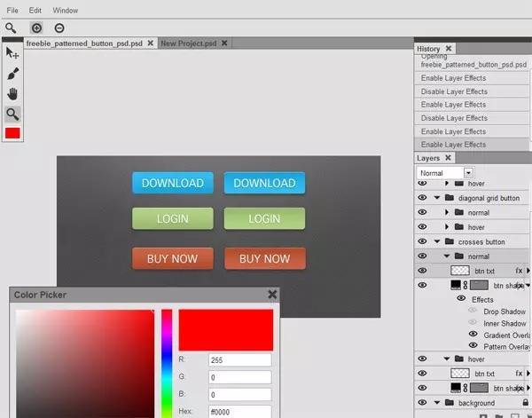Expand normal folder under diagonal grid button
This screenshot has width=532, height=418.
point(447,212)
